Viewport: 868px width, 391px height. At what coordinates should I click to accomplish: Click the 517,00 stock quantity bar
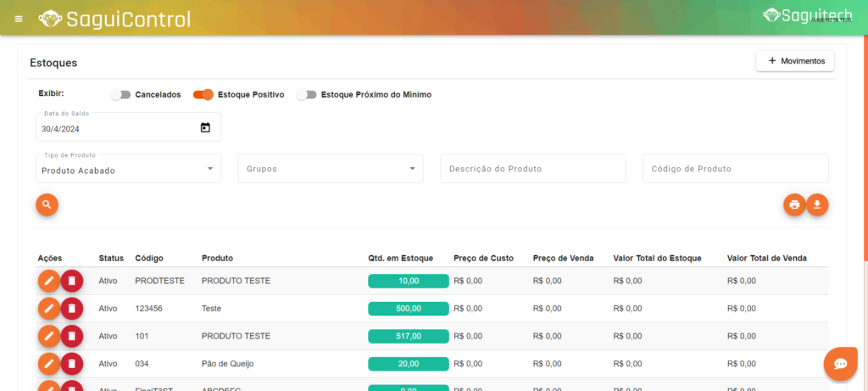[409, 336]
